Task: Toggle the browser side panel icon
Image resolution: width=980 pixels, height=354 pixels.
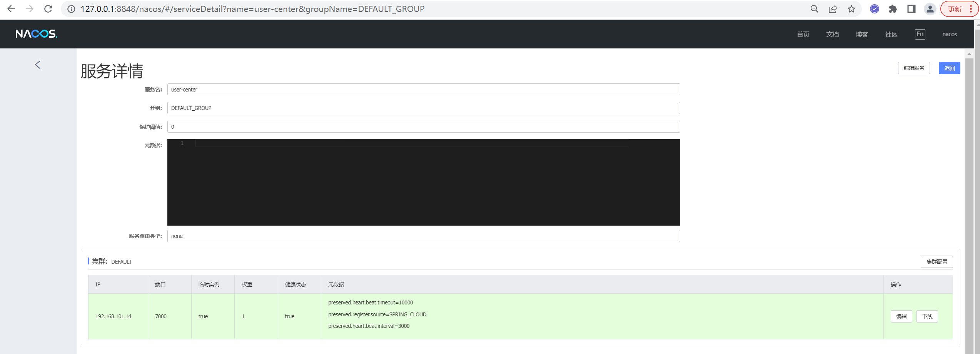Action: coord(912,9)
